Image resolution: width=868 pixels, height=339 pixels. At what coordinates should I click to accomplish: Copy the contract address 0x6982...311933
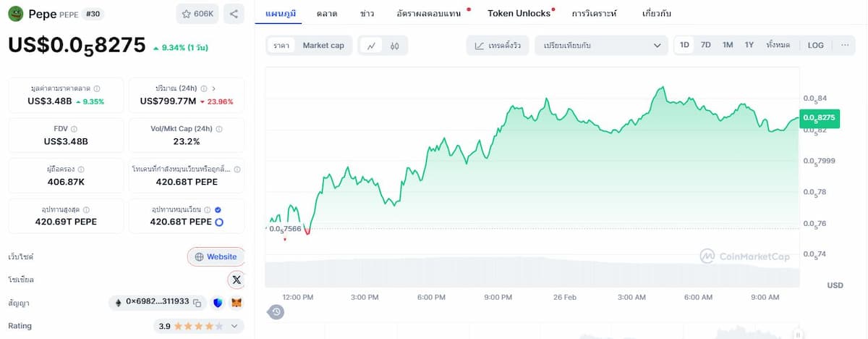coord(197,303)
